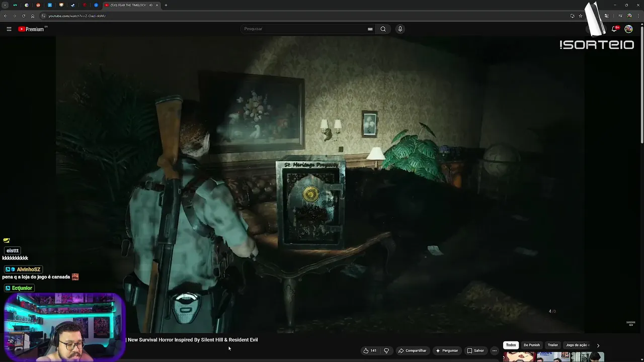
Task: Open the tab search dropdown arrow
Action: 5,5
